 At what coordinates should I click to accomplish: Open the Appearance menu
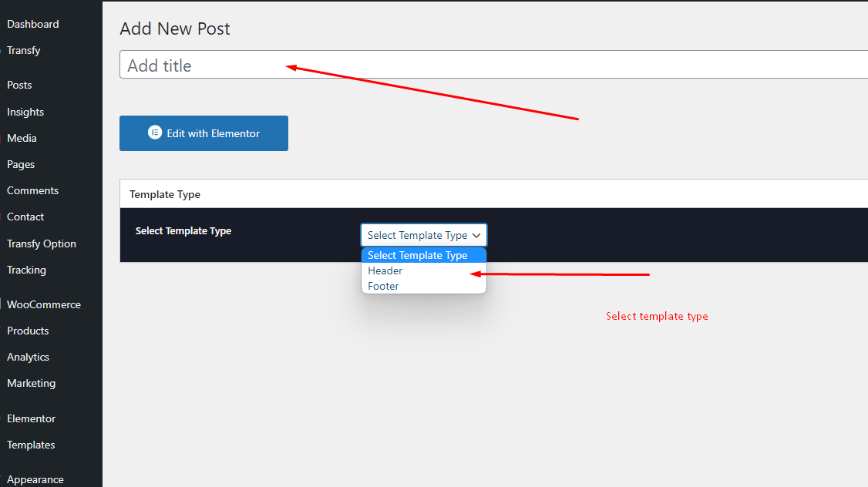click(x=35, y=479)
